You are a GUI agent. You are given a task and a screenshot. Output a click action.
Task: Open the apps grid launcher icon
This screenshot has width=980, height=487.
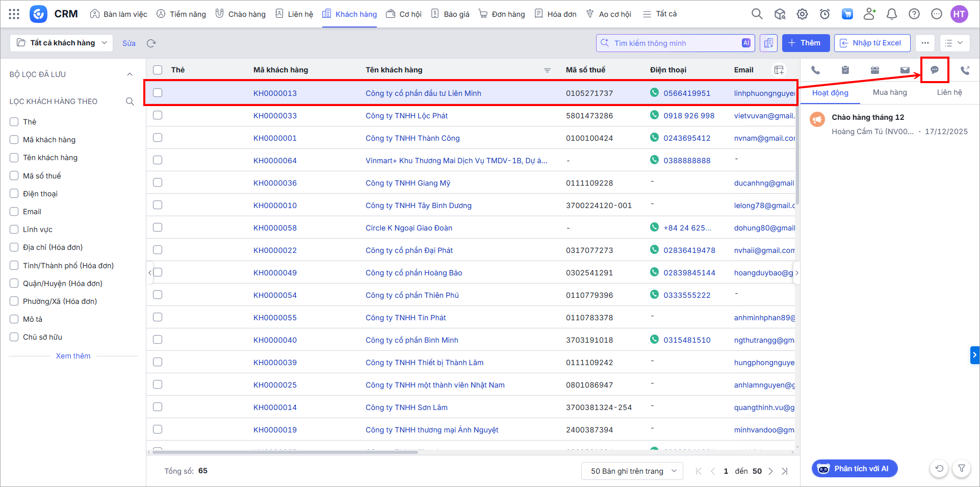(x=14, y=14)
